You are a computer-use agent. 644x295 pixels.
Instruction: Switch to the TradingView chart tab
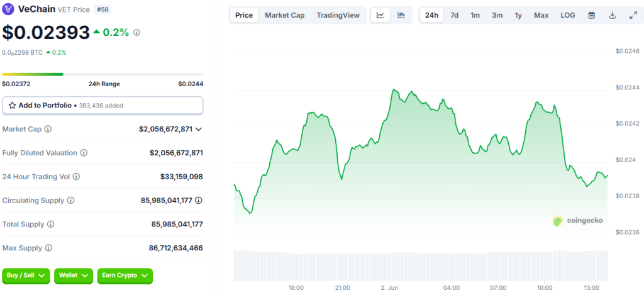[338, 15]
